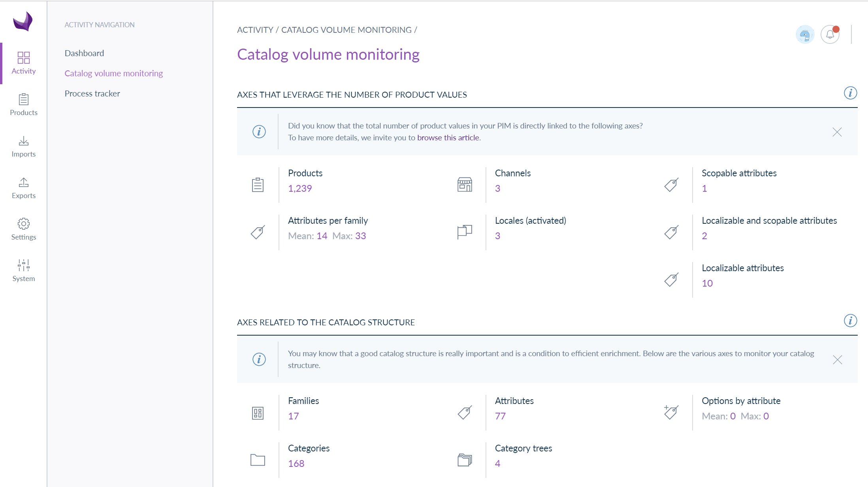Viewport: 868px width, 487px height.
Task: Close the catalog structure hint banner
Action: [x=837, y=360]
